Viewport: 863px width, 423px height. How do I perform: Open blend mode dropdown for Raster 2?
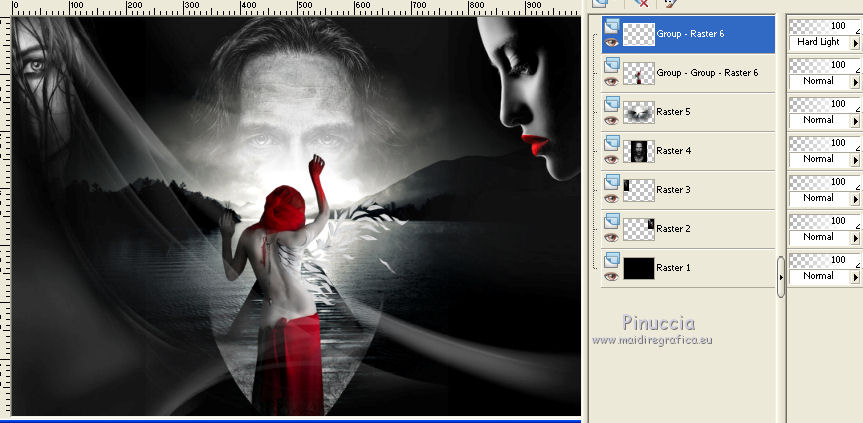click(855, 238)
